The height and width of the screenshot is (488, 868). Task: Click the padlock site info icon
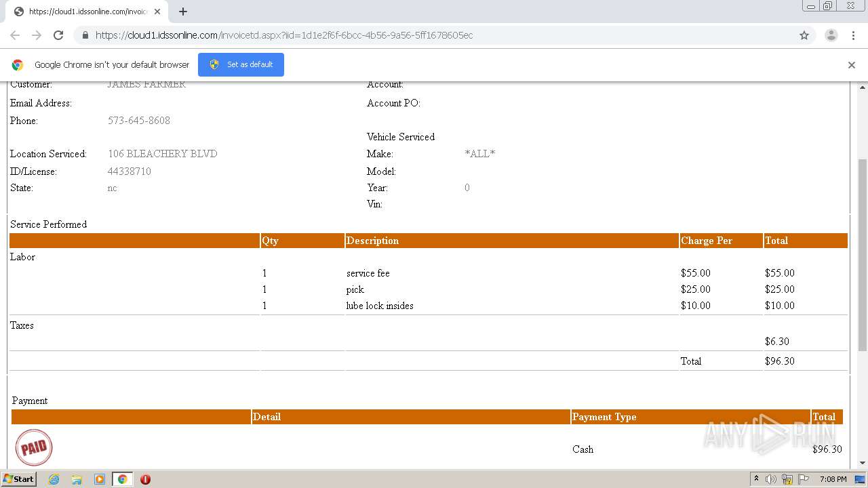click(x=85, y=35)
